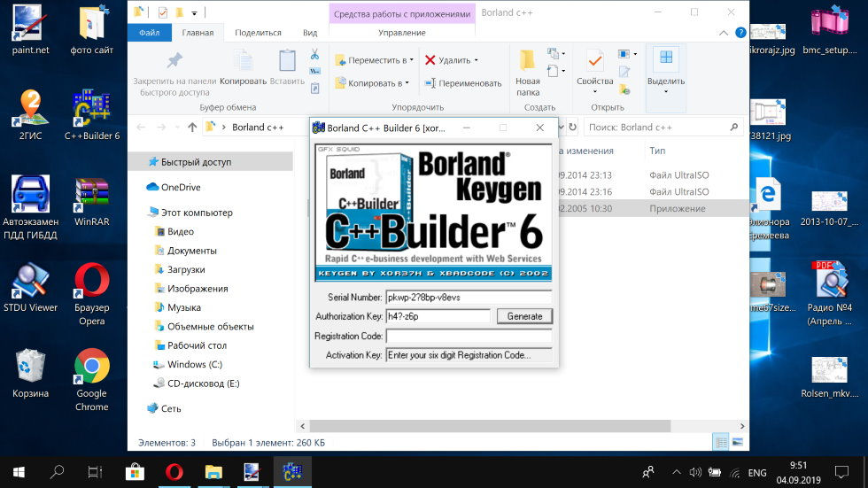
Task: Open Браузер Opera desktop shortcut
Action: click(x=92, y=294)
